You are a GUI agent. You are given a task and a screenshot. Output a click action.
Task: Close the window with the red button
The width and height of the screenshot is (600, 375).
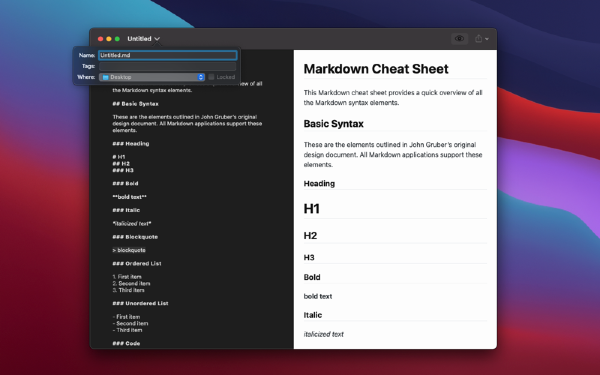pyautogui.click(x=100, y=39)
